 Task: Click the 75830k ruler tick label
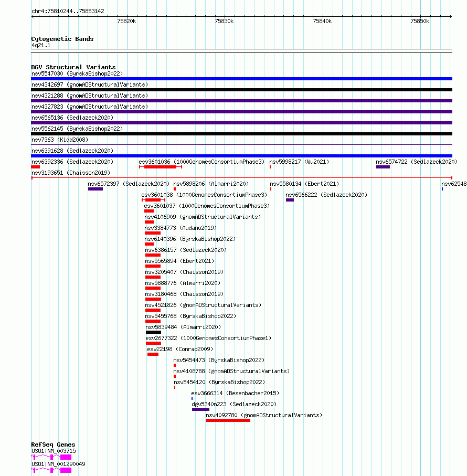pos(224,21)
